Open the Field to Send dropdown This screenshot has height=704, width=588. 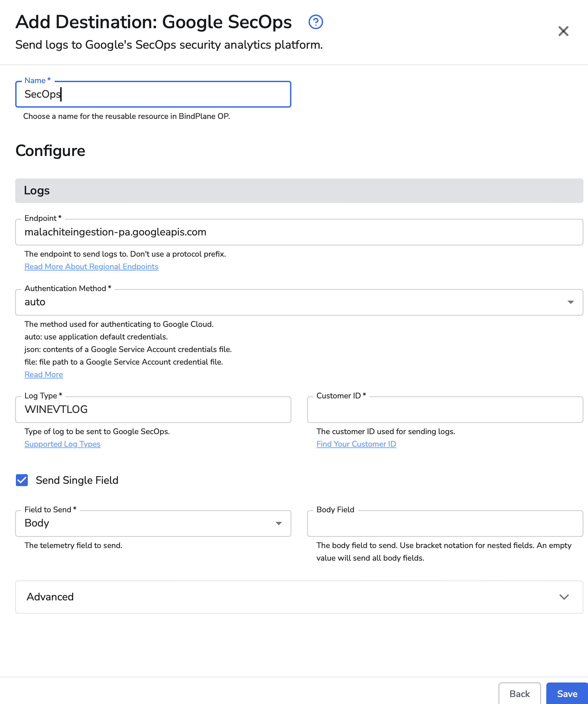pos(153,523)
